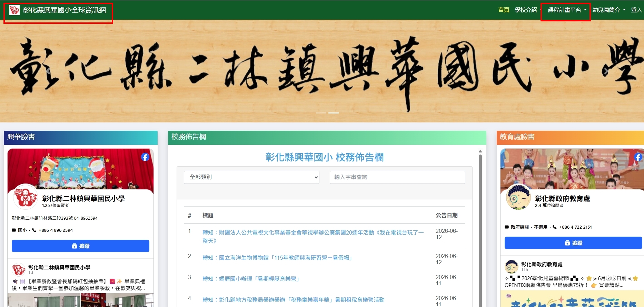Click the school logo icon in the navbar

(x=14, y=10)
